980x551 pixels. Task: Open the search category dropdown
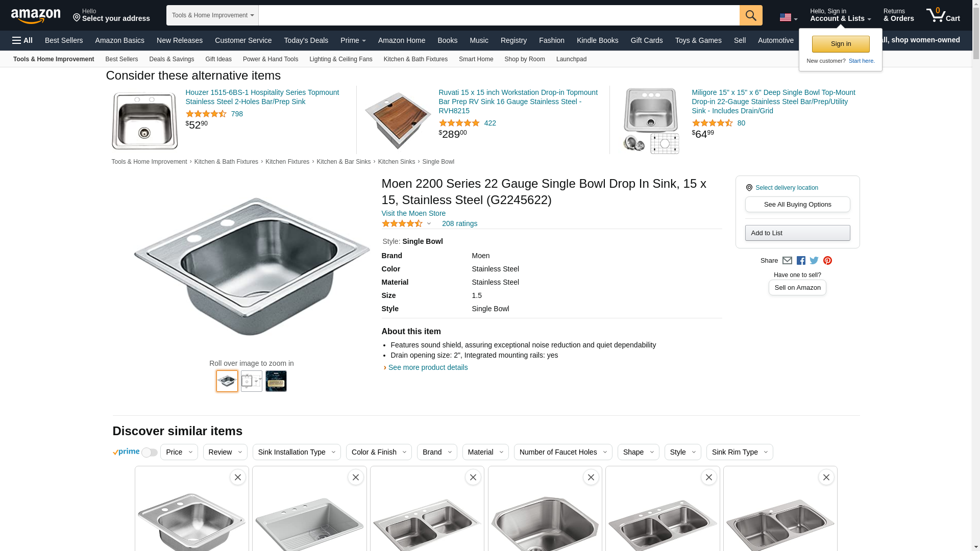tap(213, 15)
